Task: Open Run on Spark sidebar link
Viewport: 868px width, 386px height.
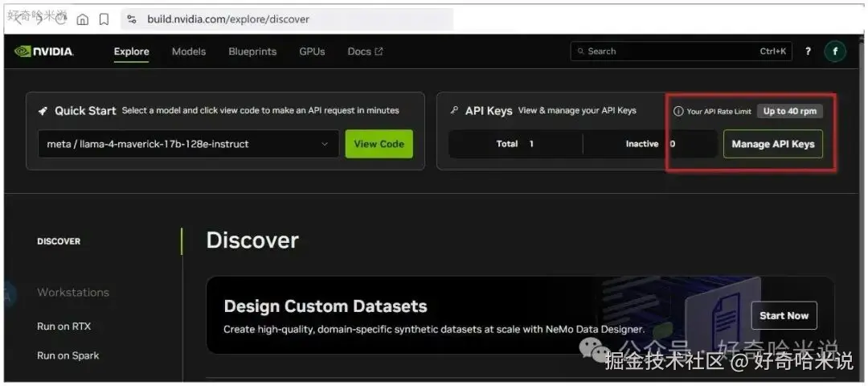Action: coord(68,355)
